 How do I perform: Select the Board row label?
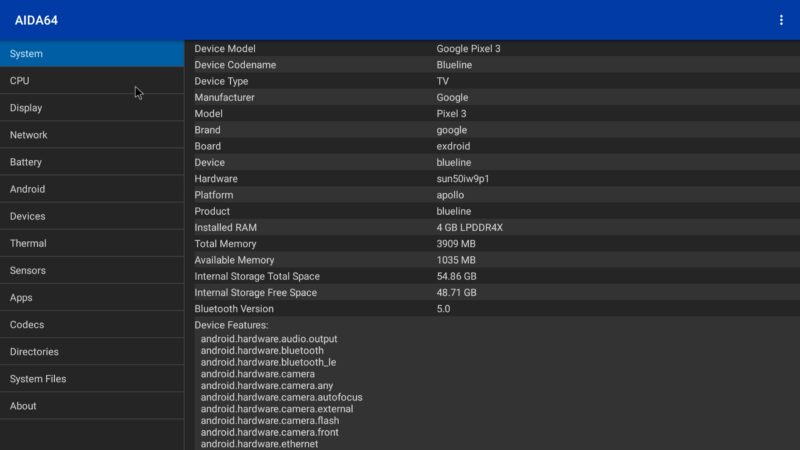[207, 146]
